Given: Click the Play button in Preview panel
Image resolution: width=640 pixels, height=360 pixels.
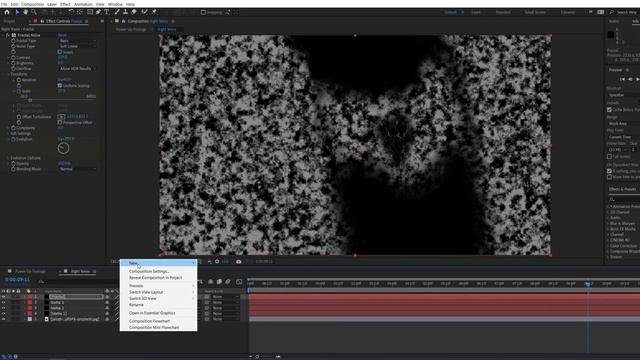Looking at the screenshot, I should pyautogui.click(x=638, y=79).
